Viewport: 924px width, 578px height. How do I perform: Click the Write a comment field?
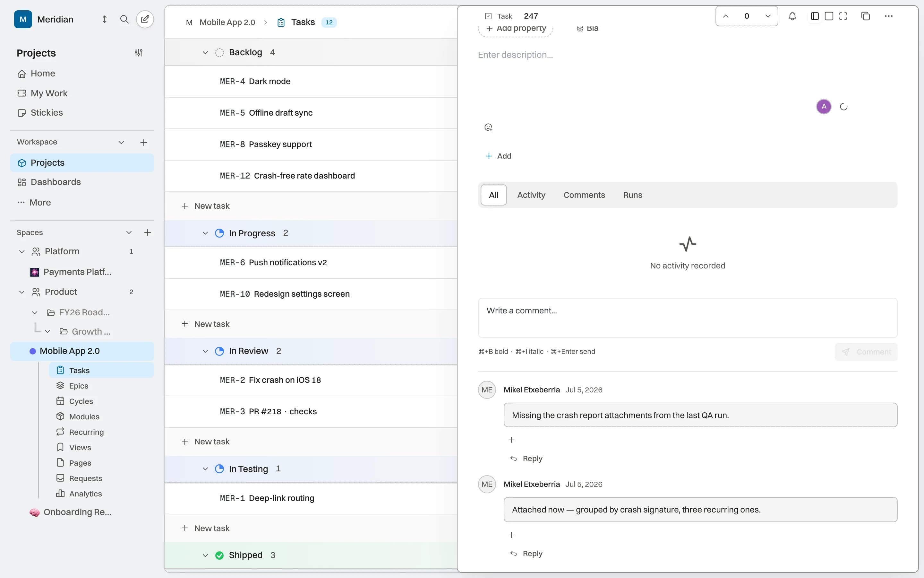(x=688, y=318)
